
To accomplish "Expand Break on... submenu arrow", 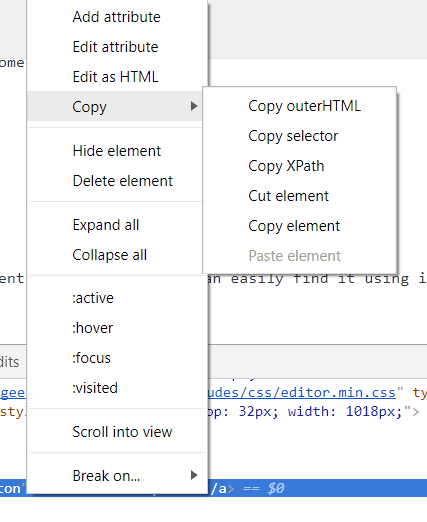I will point(194,475).
